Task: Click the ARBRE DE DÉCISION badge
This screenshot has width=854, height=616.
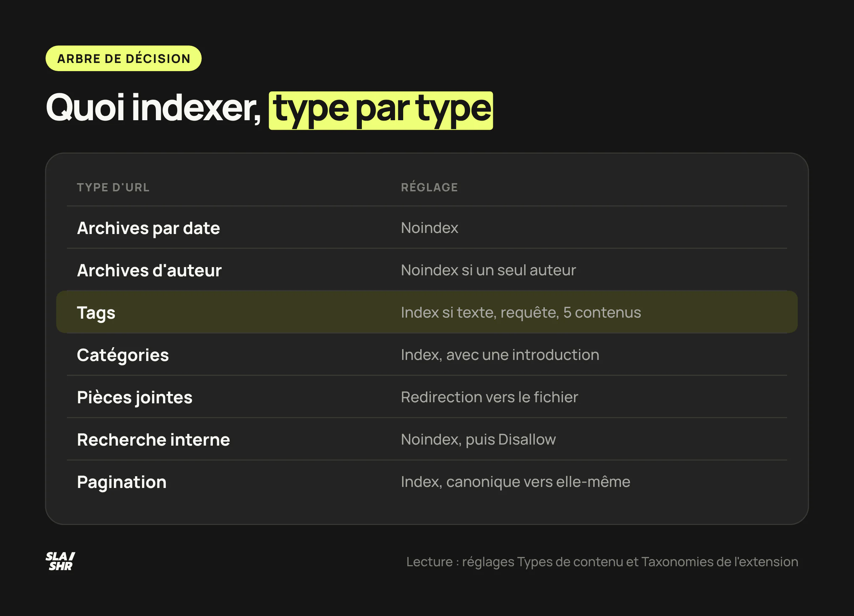Action: [x=123, y=58]
